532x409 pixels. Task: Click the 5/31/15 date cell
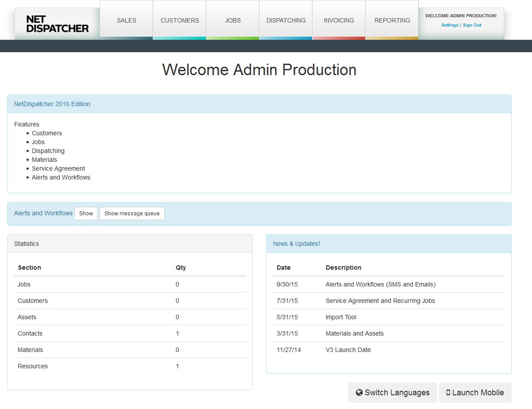[x=287, y=317]
